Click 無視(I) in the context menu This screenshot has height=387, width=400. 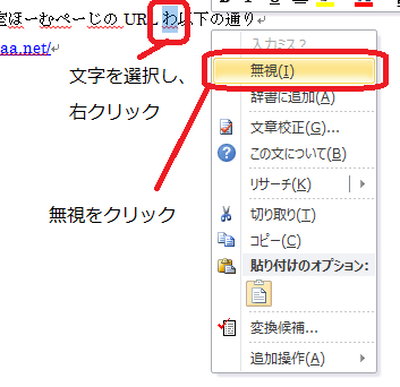click(x=294, y=71)
